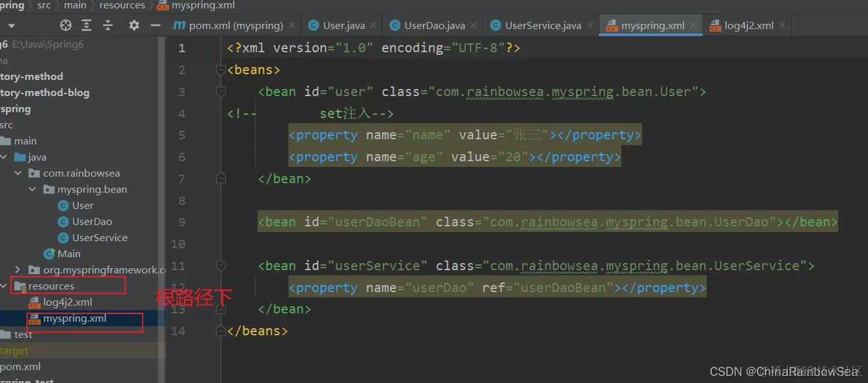This screenshot has width=868, height=383.
Task: Close the UserDao.java tab
Action: [x=474, y=26]
